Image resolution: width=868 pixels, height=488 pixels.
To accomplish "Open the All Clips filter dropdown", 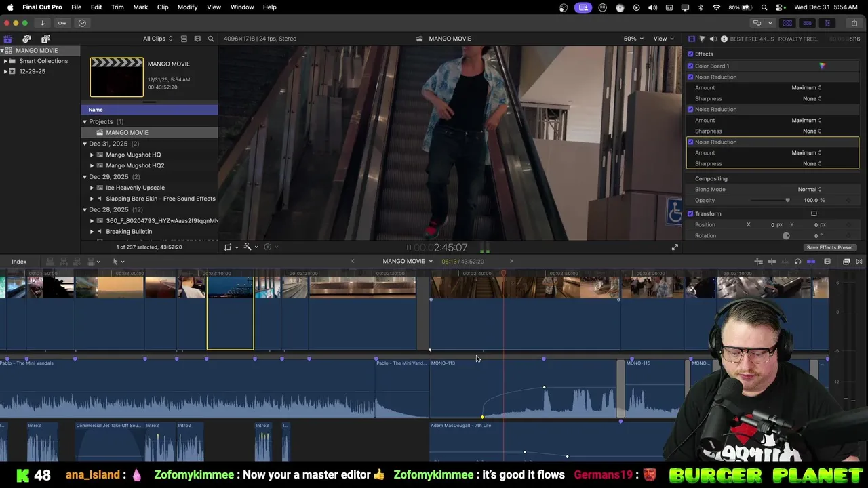I will pos(157,39).
